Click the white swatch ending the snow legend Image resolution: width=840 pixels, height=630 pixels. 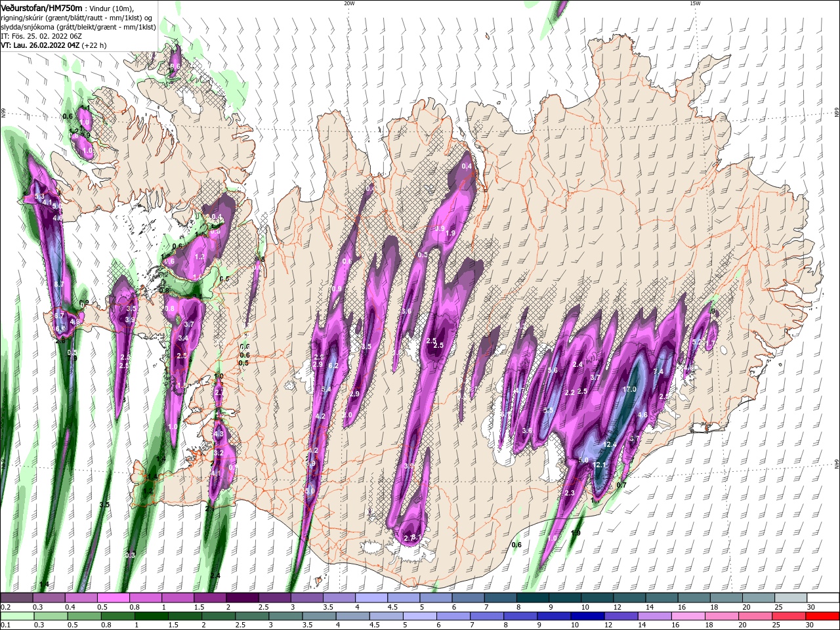822,598
